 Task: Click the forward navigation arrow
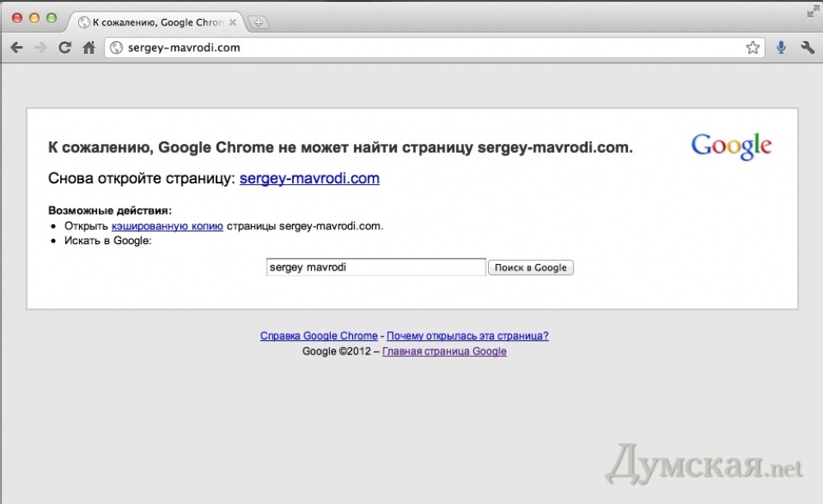point(40,48)
